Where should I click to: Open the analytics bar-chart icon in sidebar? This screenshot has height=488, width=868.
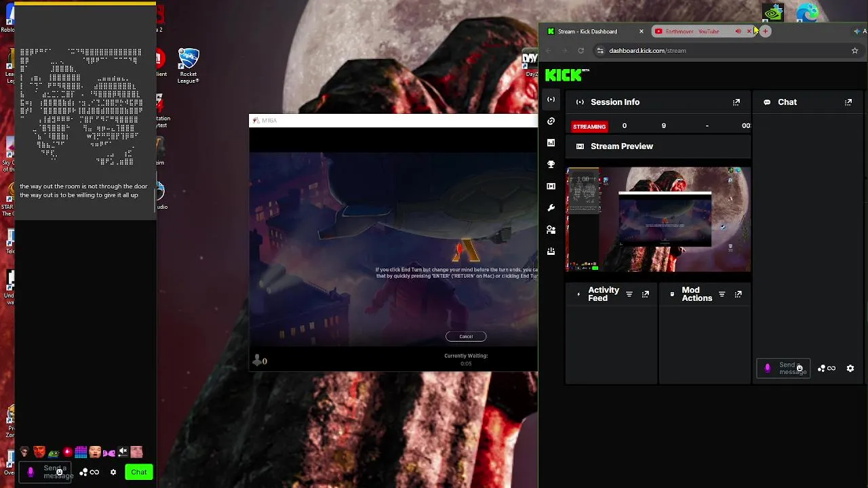tap(551, 143)
